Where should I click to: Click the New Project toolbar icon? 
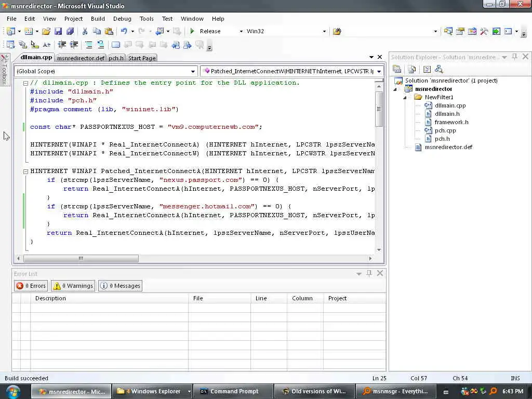tap(11, 31)
